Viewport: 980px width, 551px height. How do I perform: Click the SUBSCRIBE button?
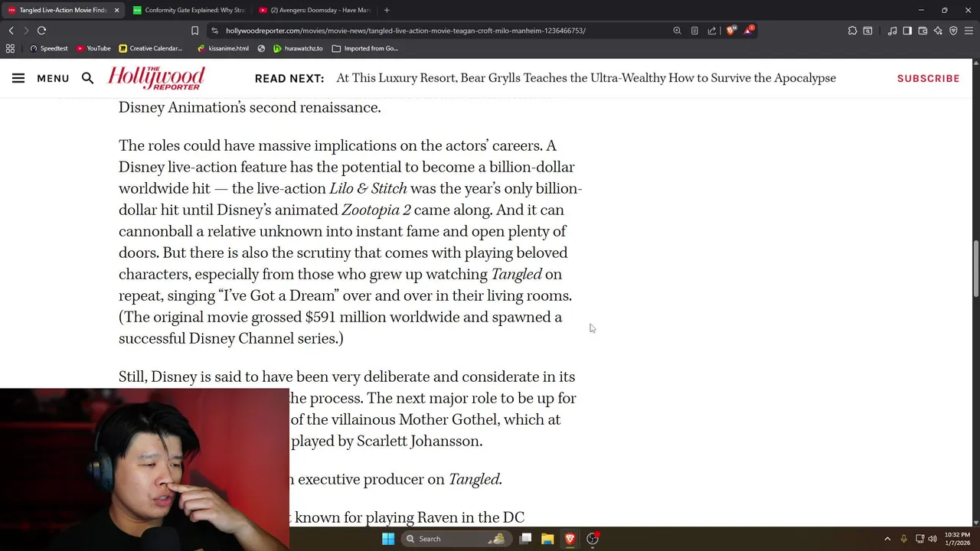pyautogui.click(x=928, y=78)
